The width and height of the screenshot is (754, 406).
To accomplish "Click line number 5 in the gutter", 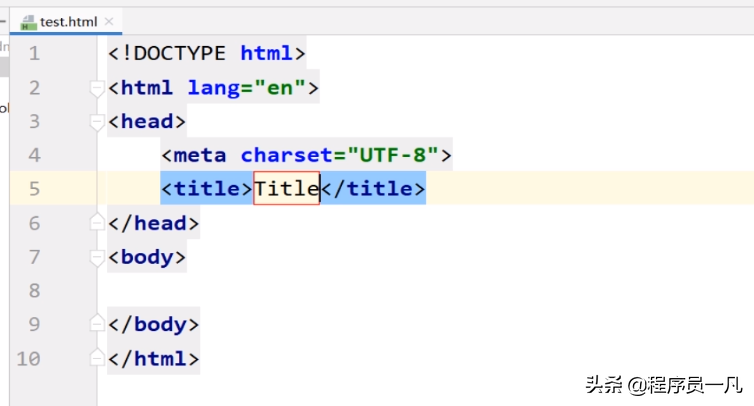I will pos(35,189).
